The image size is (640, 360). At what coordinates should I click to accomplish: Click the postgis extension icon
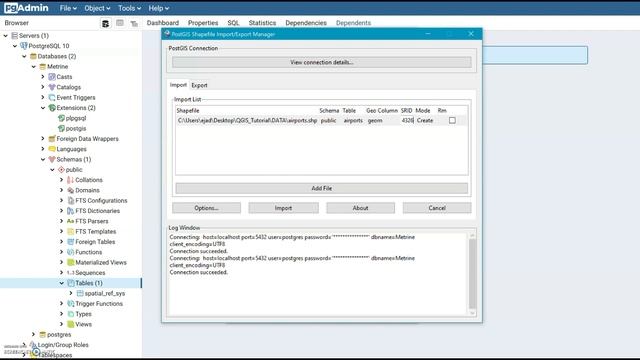pyautogui.click(x=61, y=128)
